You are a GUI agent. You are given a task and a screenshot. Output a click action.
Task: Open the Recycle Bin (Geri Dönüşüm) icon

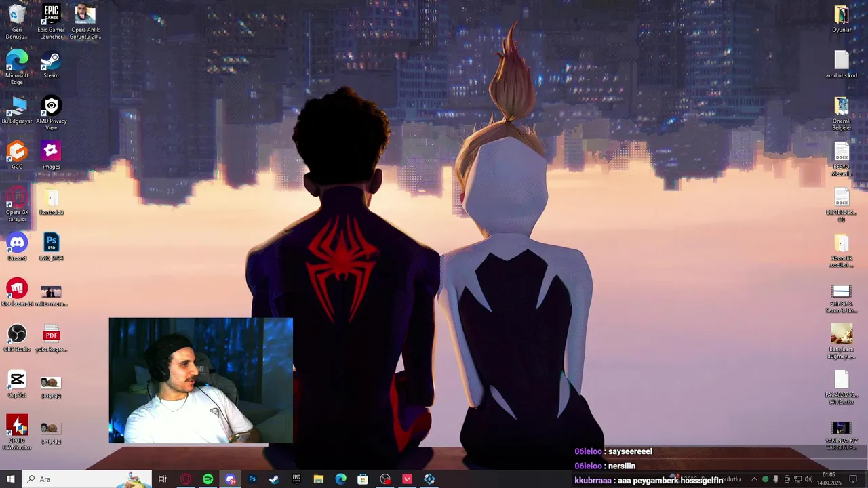[17, 22]
